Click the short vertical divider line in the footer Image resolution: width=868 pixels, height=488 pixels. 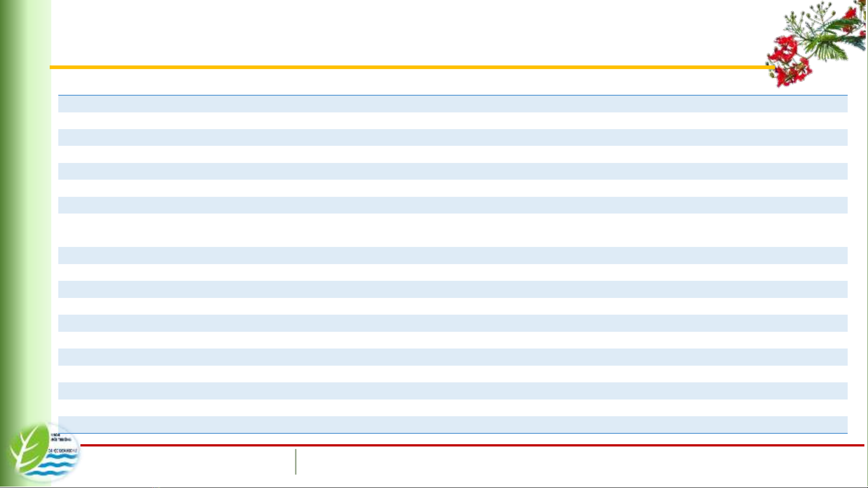point(296,462)
